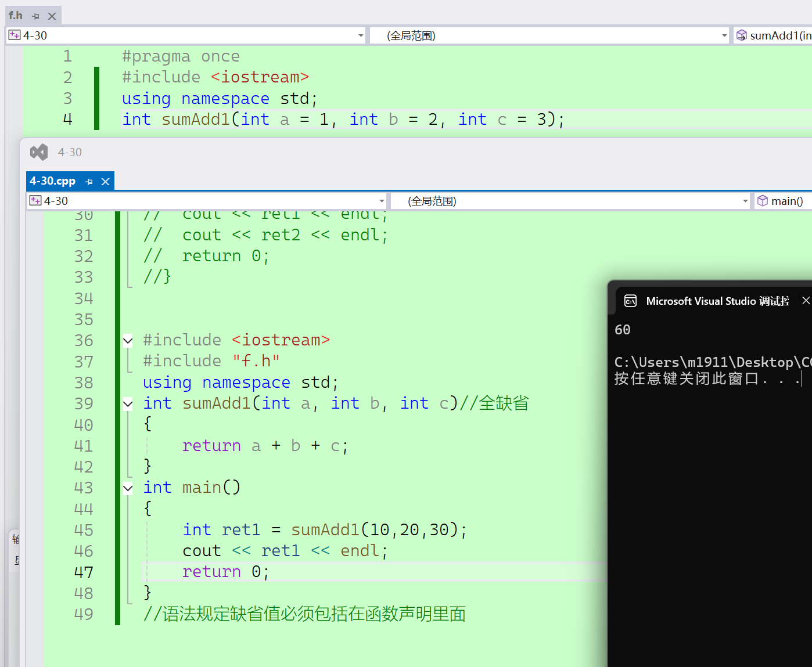
Task: Click 'int ret1 = sumAdd1(10,20,30);' on line 45
Action: tap(325, 530)
